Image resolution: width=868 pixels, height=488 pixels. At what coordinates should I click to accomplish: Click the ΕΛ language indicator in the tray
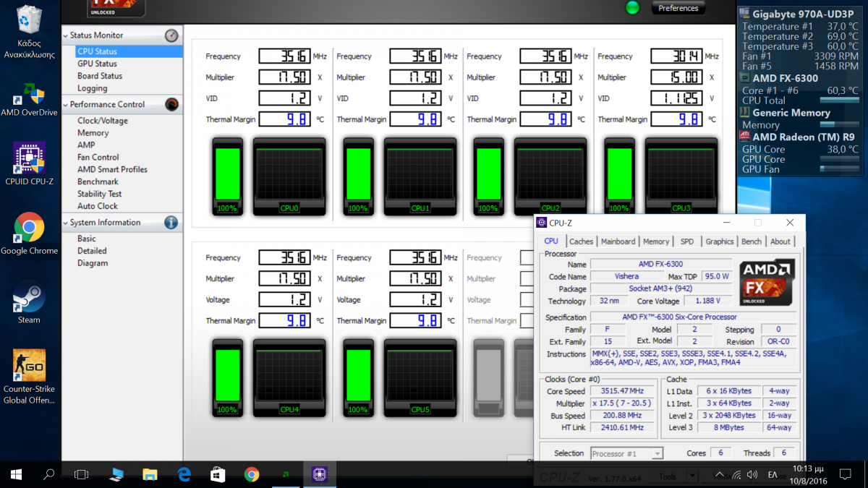click(773, 474)
